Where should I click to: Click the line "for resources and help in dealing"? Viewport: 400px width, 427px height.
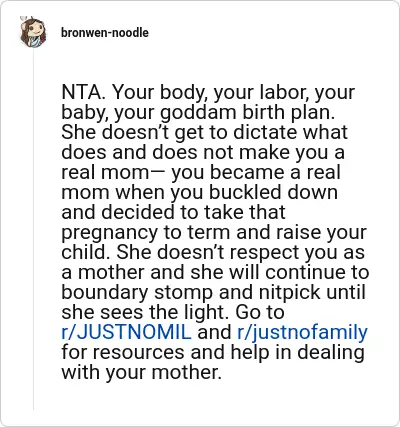point(213,352)
